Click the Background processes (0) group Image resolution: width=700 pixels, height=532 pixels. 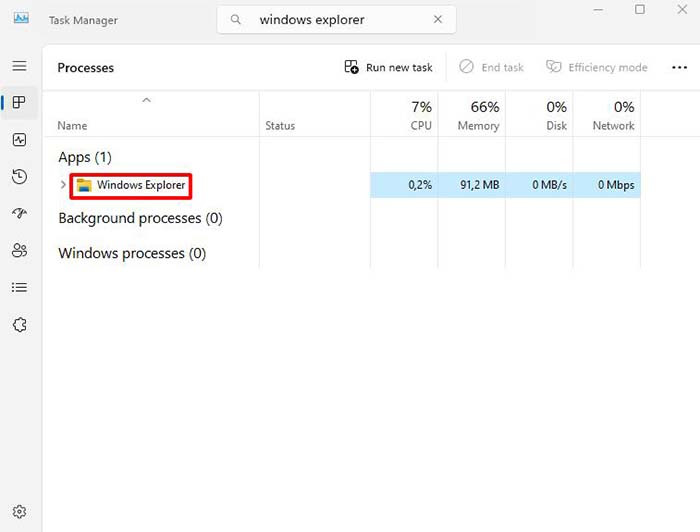click(x=140, y=218)
